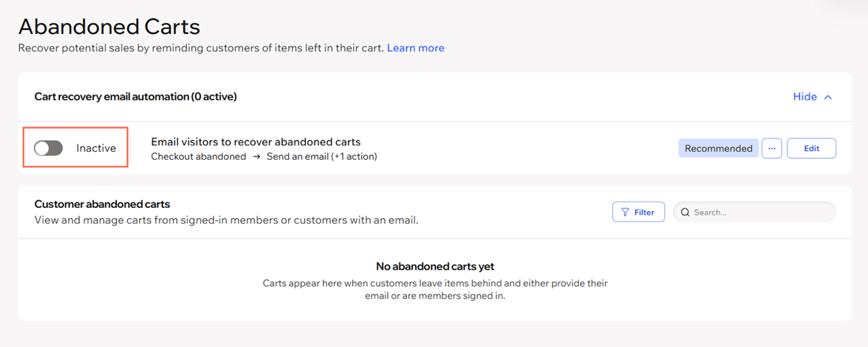
Task: Click the Inactive status label
Action: tap(96, 148)
